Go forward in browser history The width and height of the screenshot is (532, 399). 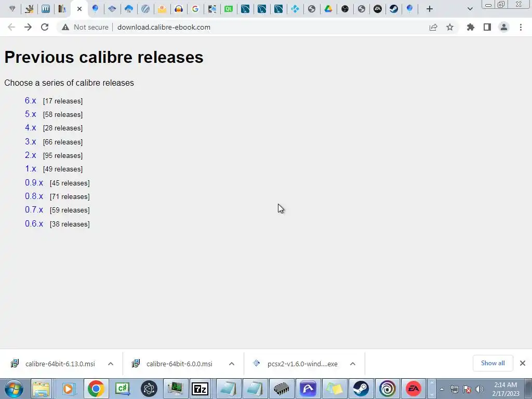[28, 27]
